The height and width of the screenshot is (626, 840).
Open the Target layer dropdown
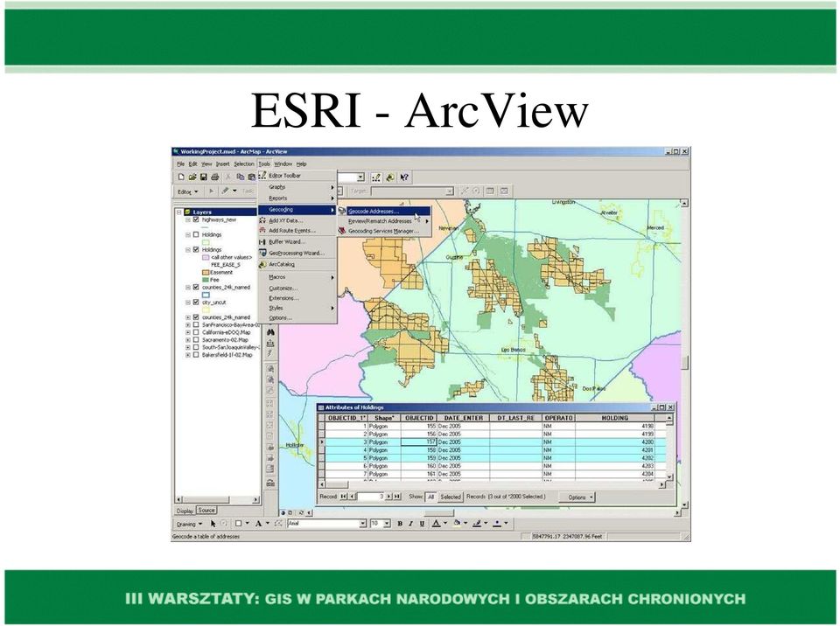click(x=449, y=191)
